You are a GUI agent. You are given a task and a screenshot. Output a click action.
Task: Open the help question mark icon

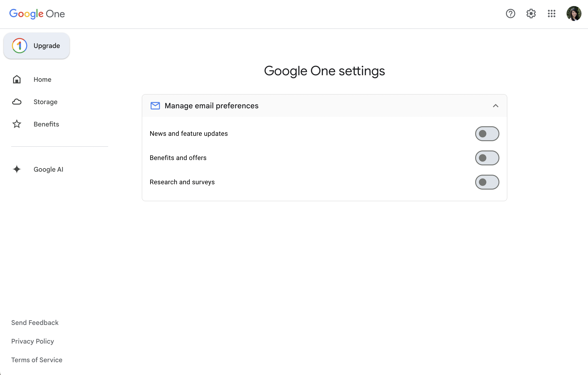coord(510,14)
